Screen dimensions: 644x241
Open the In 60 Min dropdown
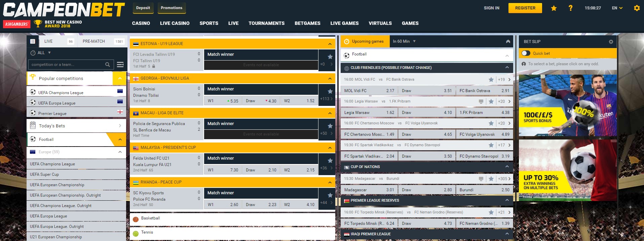point(404,41)
